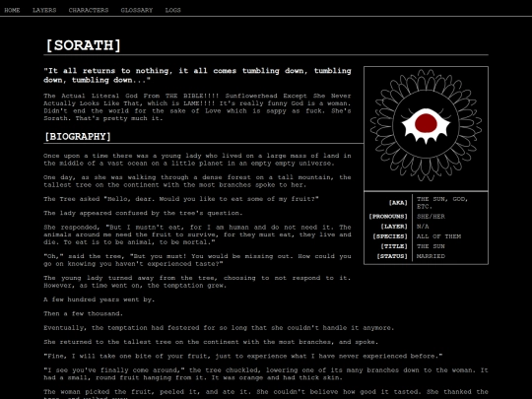Click the [BIOGRAPHY] section heading

tap(78, 136)
